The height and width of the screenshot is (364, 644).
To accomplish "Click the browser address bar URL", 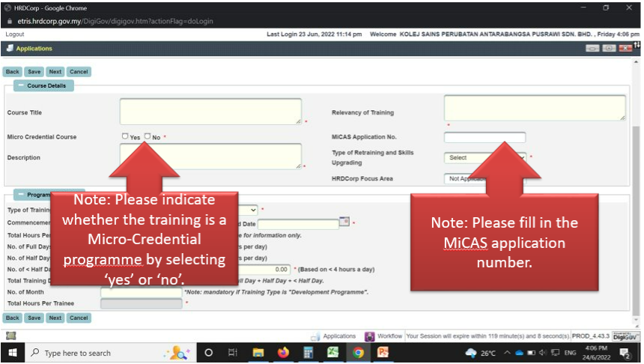I will coord(115,21).
